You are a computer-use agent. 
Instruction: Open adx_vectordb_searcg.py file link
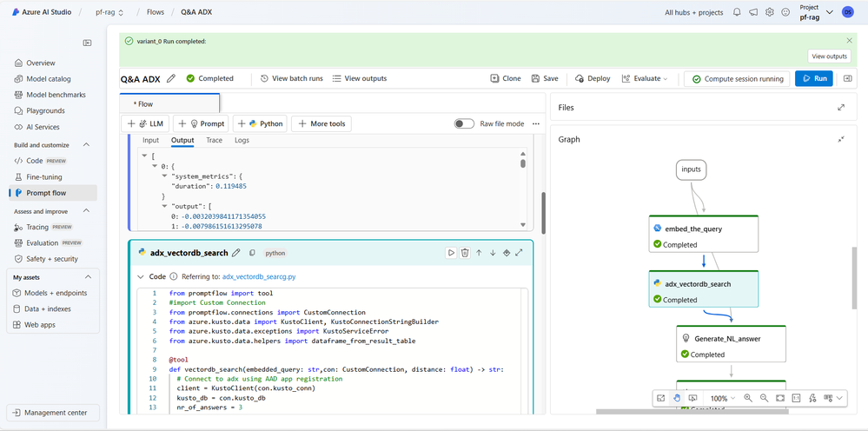pos(259,276)
